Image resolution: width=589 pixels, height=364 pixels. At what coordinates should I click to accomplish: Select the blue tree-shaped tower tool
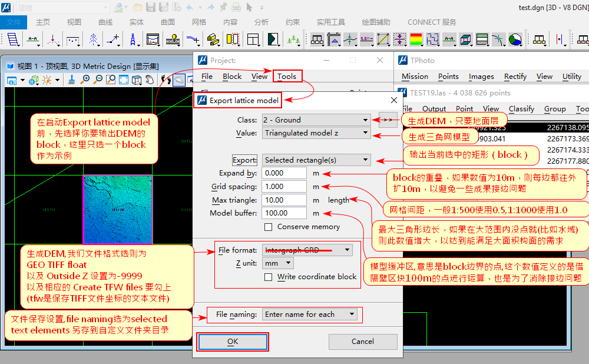tap(93, 39)
